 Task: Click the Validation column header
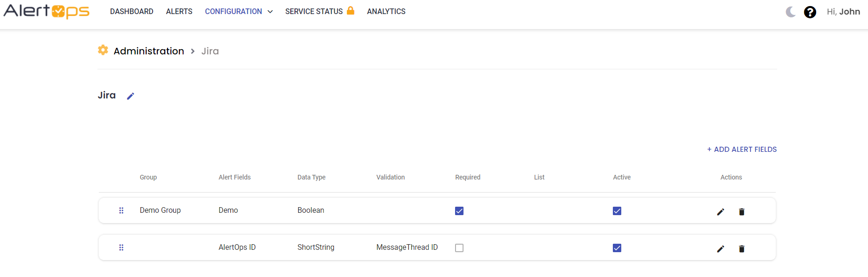(x=390, y=177)
